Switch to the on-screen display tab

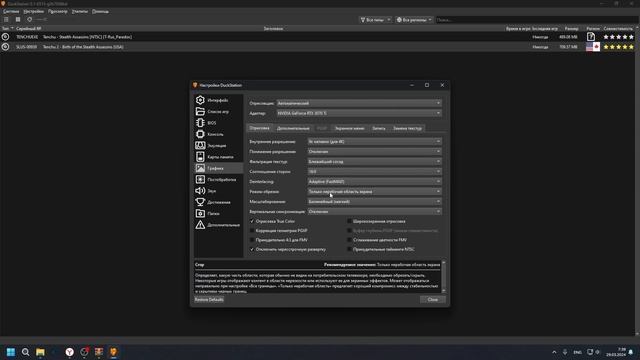(x=349, y=129)
